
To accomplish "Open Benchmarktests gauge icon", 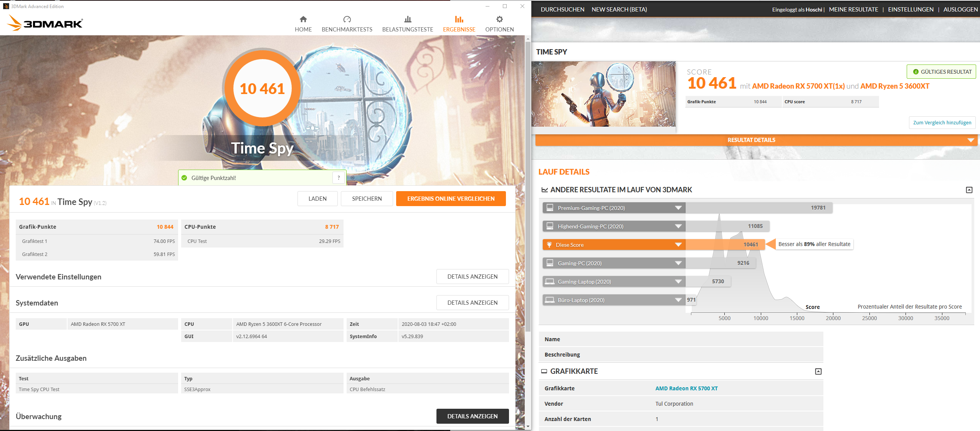I will 347,19.
